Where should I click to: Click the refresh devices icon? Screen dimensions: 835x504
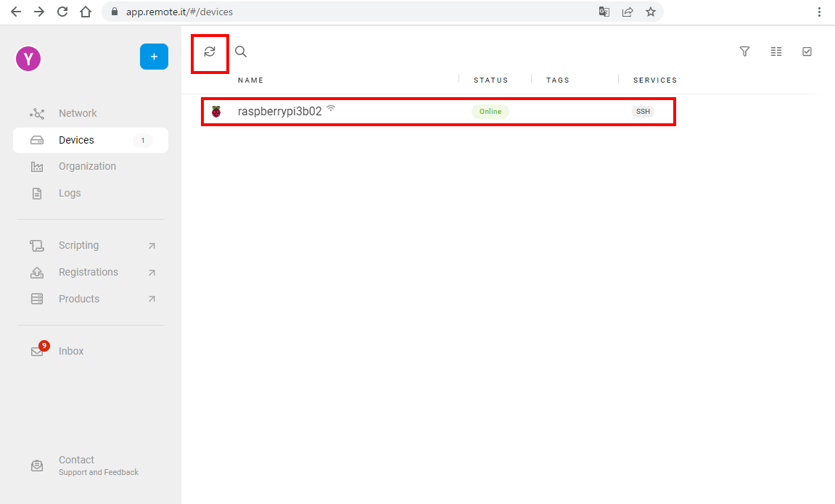coord(210,51)
